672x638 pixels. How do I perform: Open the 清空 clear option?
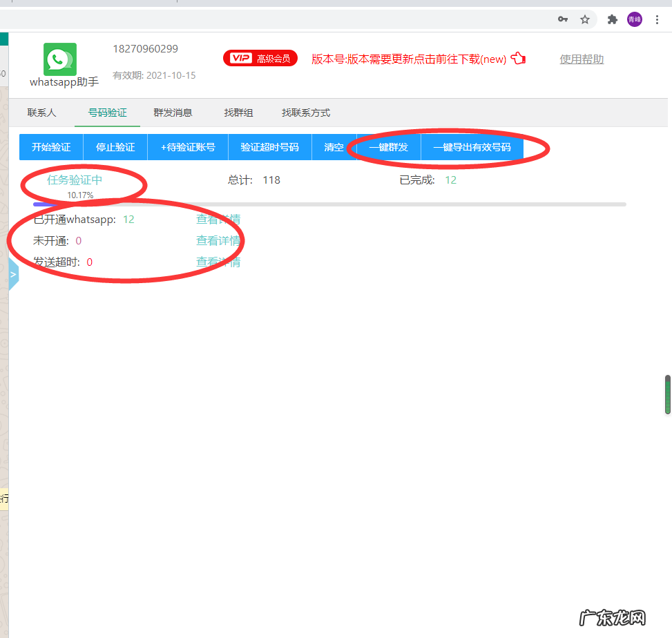pos(334,147)
